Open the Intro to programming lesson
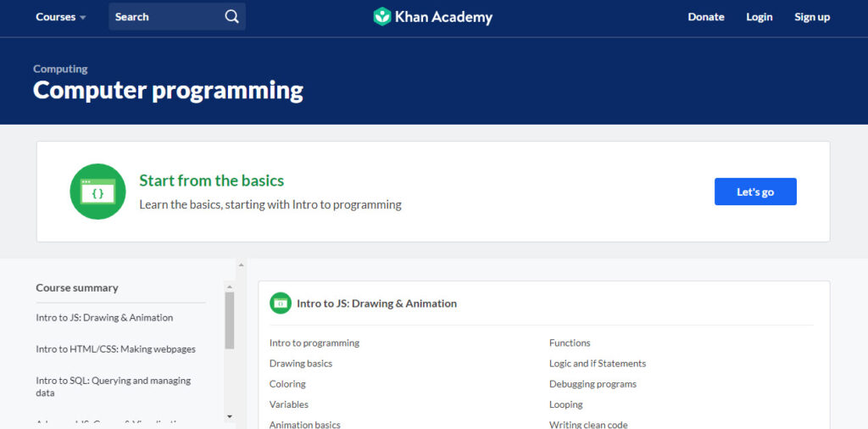Viewport: 868px width, 429px height. (x=314, y=343)
